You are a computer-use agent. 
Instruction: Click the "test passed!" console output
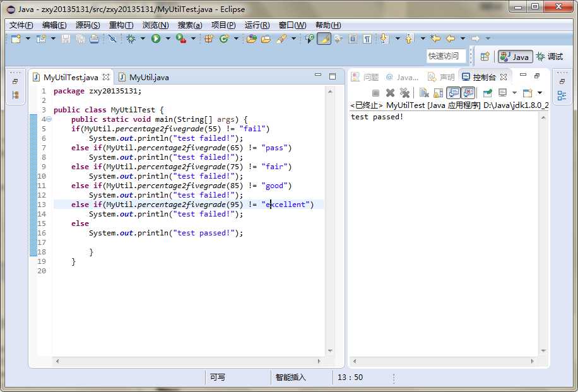(377, 117)
